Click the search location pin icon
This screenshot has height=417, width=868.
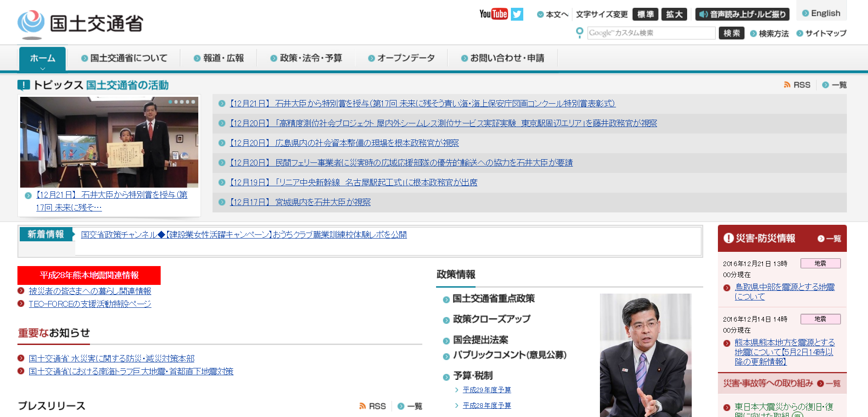click(580, 33)
